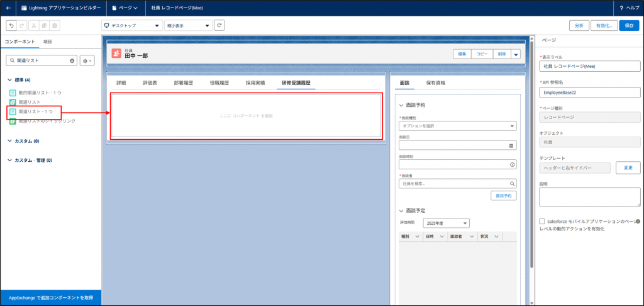Click the back arrow in top header
Screen dimensions: 644x306
[x=8, y=8]
